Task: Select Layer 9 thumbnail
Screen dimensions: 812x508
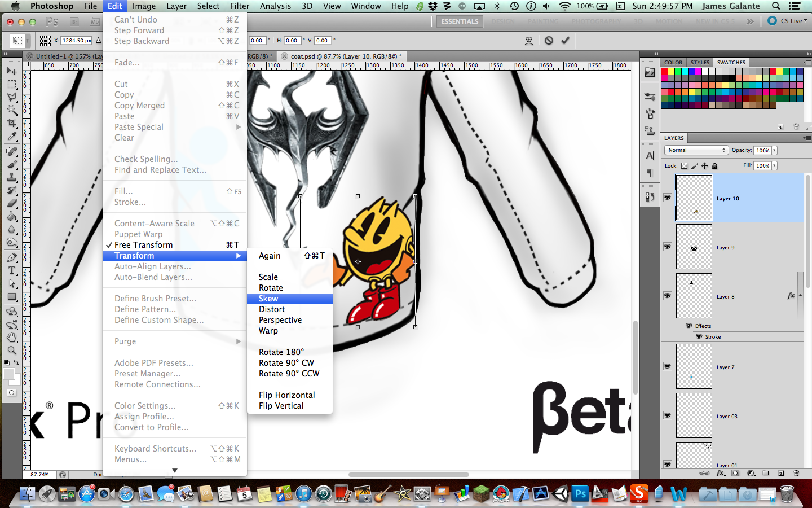Action: (694, 247)
